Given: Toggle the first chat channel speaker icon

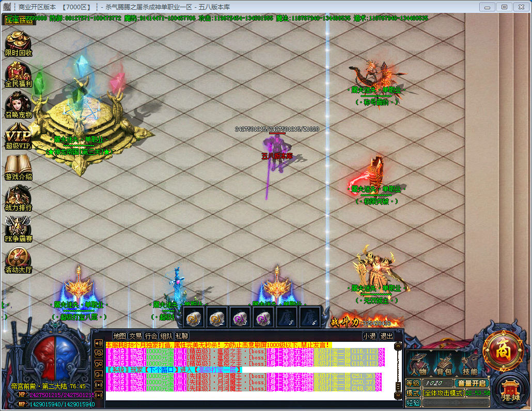Looking at the screenshot, I should (x=99, y=343).
